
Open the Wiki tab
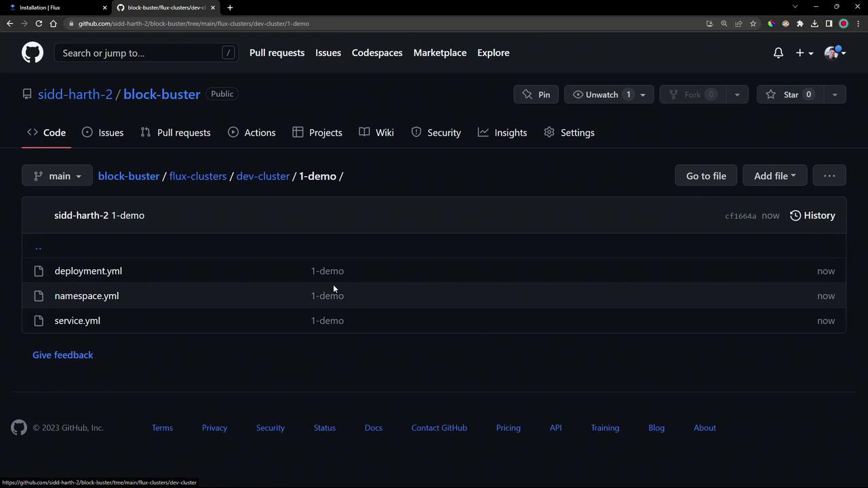tap(376, 133)
